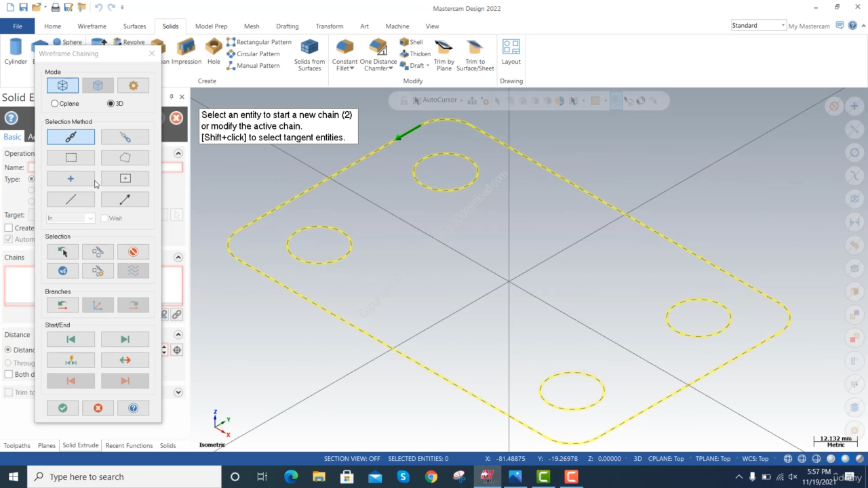The height and width of the screenshot is (488, 868).
Task: Click the WCS: Top status entry
Action: coord(755,459)
